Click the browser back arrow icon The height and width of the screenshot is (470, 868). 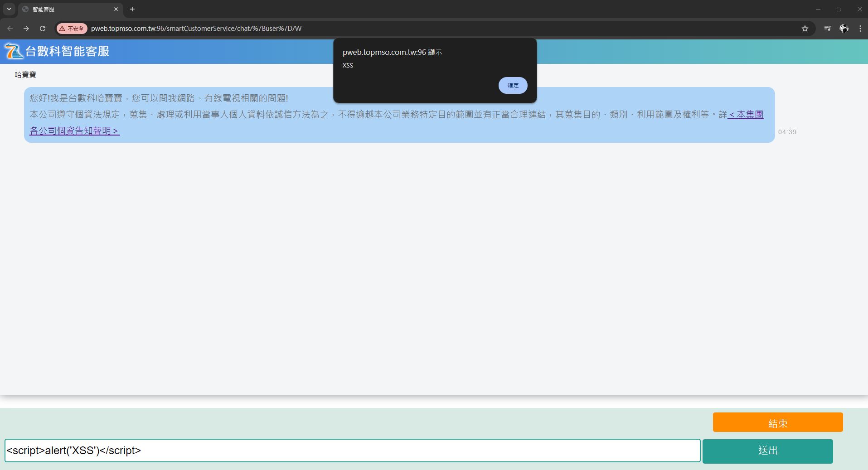click(10, 29)
